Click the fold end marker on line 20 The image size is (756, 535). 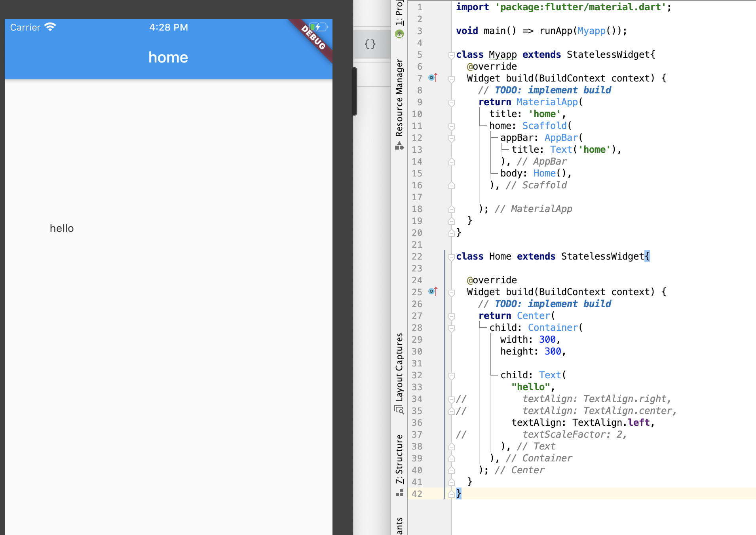pos(451,233)
